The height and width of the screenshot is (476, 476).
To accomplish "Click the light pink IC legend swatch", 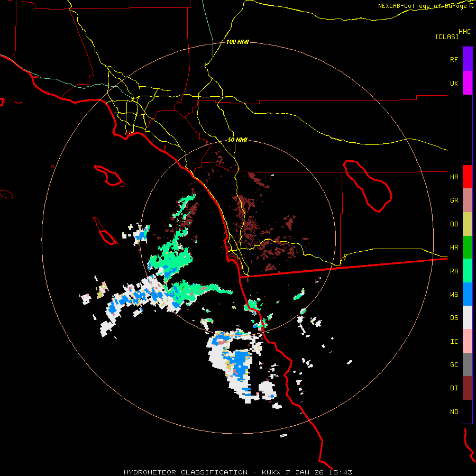I will (x=467, y=341).
